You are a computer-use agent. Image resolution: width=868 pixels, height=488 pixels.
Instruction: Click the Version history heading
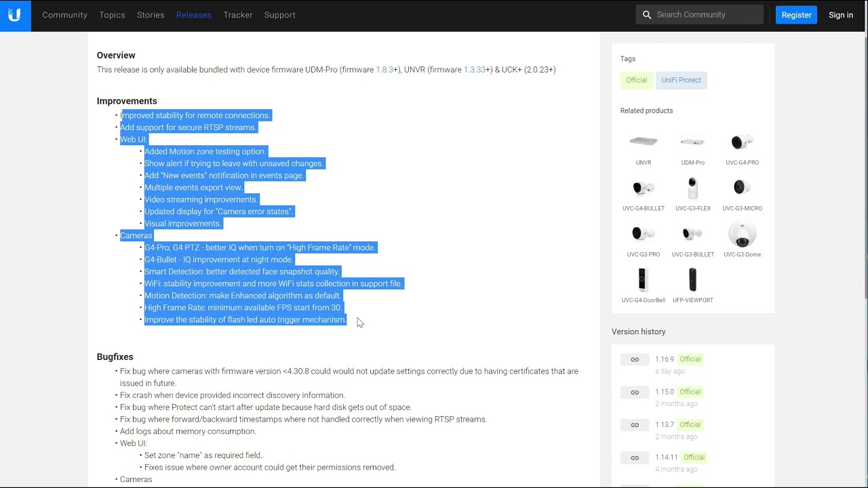(x=639, y=331)
